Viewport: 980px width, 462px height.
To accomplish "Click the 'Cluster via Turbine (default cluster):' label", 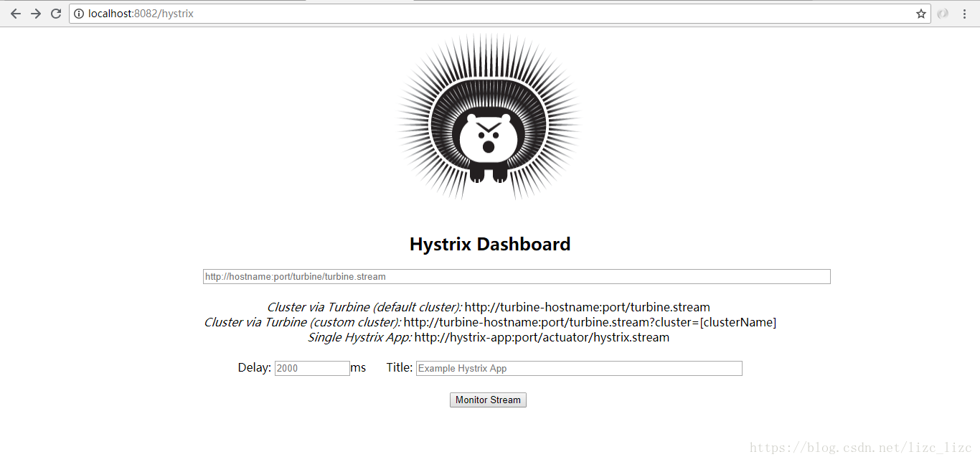I will [x=364, y=308].
